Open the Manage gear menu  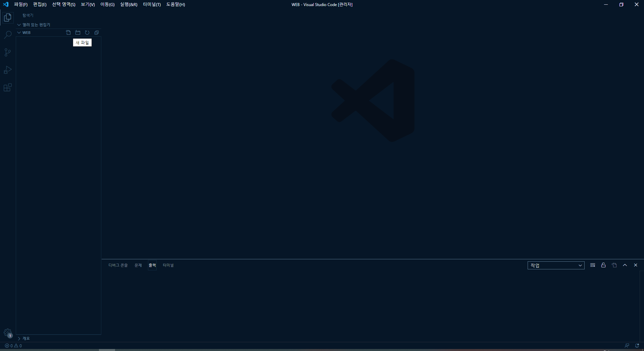pos(8,333)
